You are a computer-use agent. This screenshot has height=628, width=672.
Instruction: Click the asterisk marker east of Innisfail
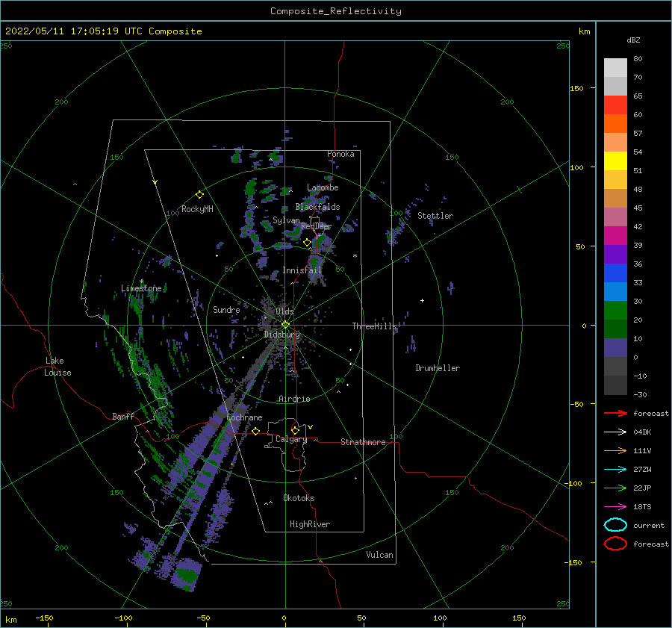click(355, 256)
